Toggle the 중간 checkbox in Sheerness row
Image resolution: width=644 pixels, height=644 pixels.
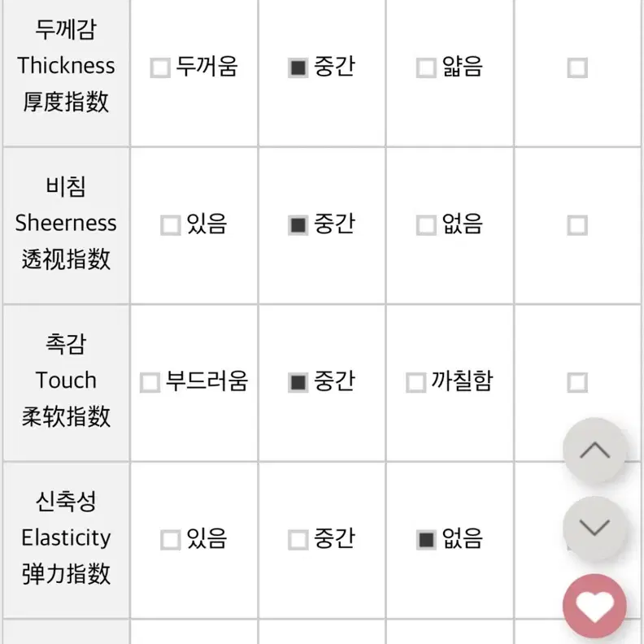click(x=298, y=225)
